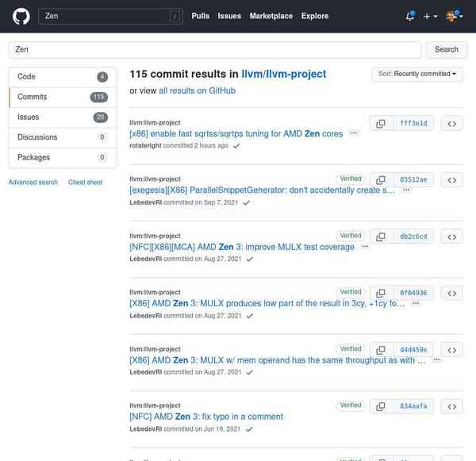The width and height of the screenshot is (476, 461).
Task: Open the user avatar menu
Action: coord(454,16)
